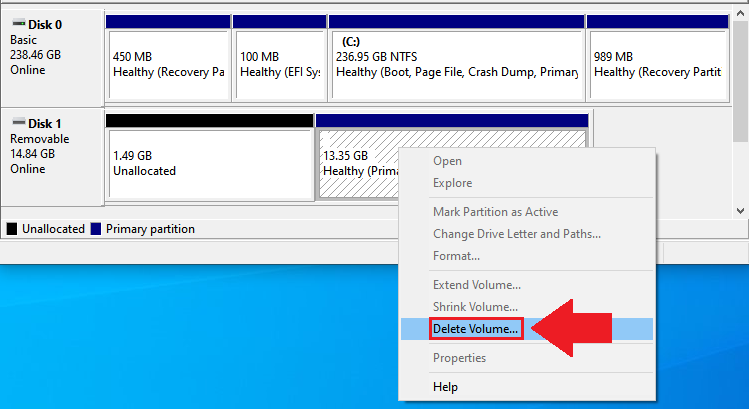Click the Primary partition legend label

coord(150,229)
